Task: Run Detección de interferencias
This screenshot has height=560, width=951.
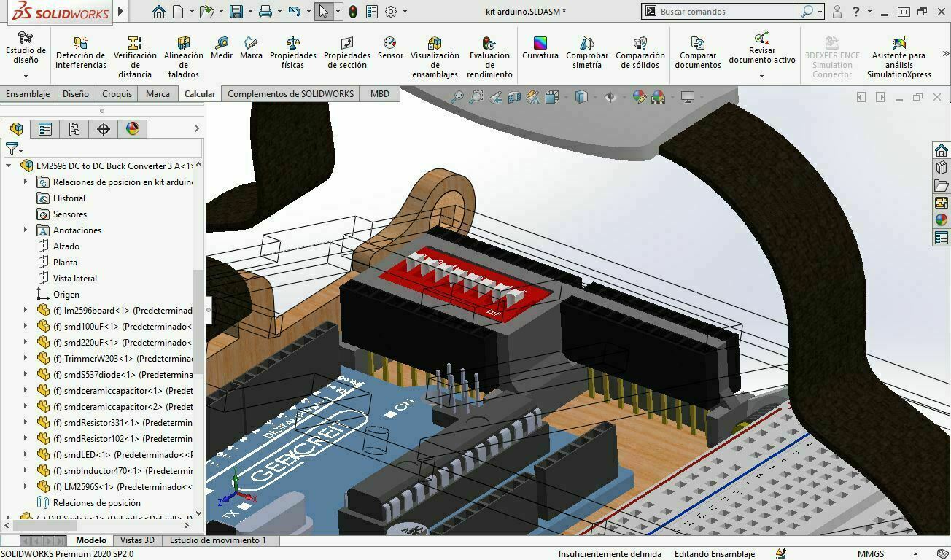Action: pos(80,50)
